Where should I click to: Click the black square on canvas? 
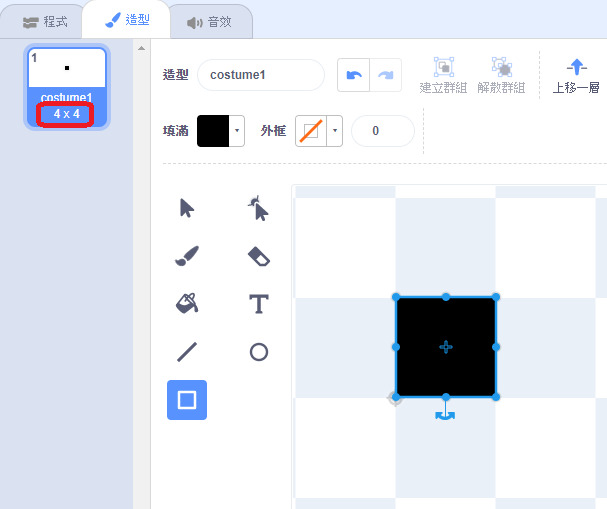[x=446, y=347]
